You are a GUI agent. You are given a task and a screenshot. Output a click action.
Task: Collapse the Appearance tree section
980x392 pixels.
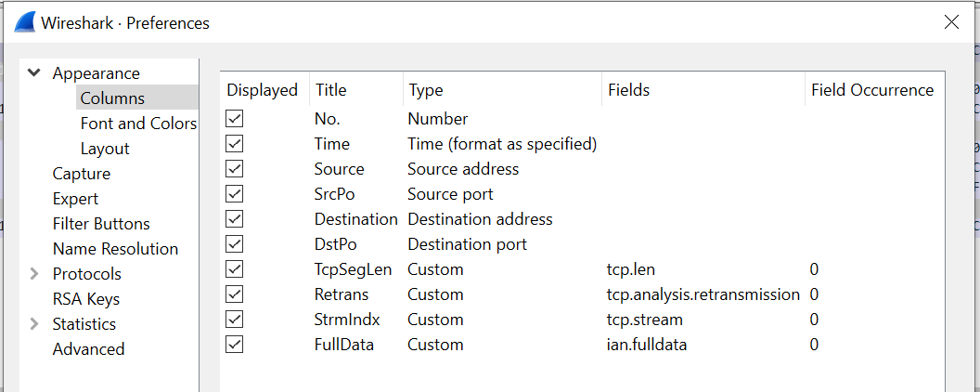click(34, 73)
